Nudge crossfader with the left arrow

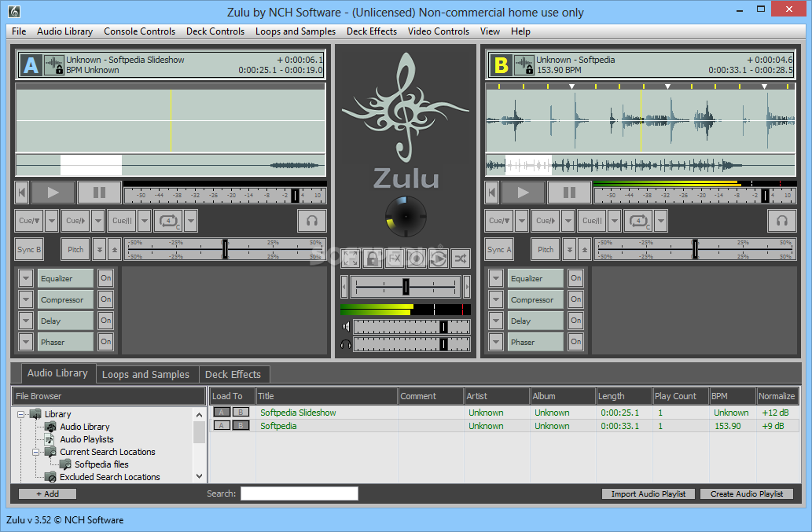tap(344, 286)
